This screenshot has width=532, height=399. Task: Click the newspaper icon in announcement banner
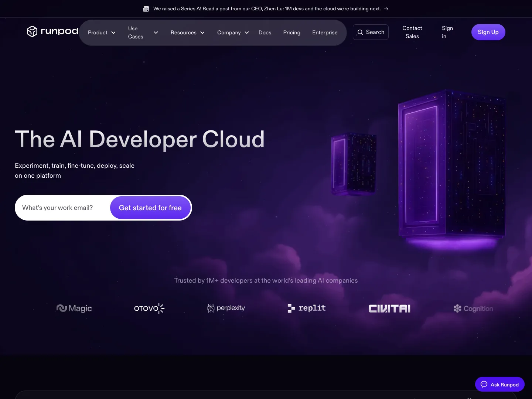click(146, 8)
